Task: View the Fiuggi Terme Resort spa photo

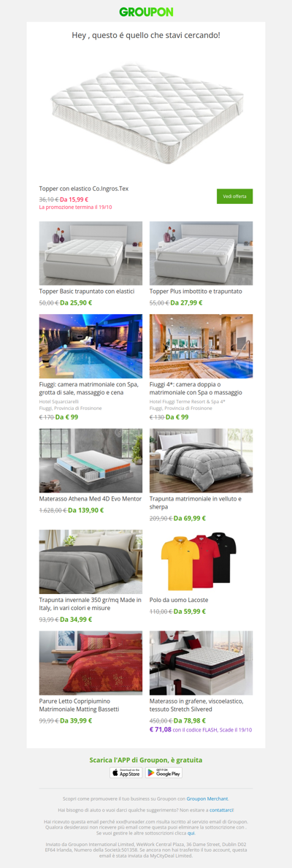Action: (201, 346)
